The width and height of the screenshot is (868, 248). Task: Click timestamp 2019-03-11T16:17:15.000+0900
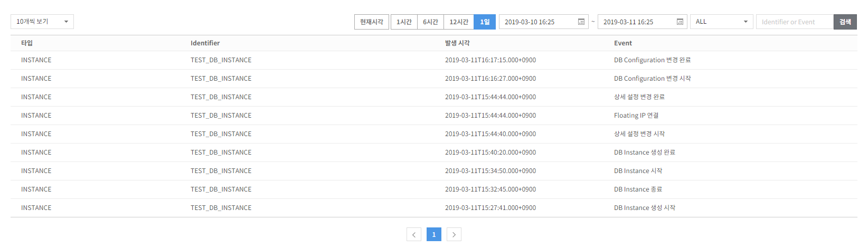[490, 60]
